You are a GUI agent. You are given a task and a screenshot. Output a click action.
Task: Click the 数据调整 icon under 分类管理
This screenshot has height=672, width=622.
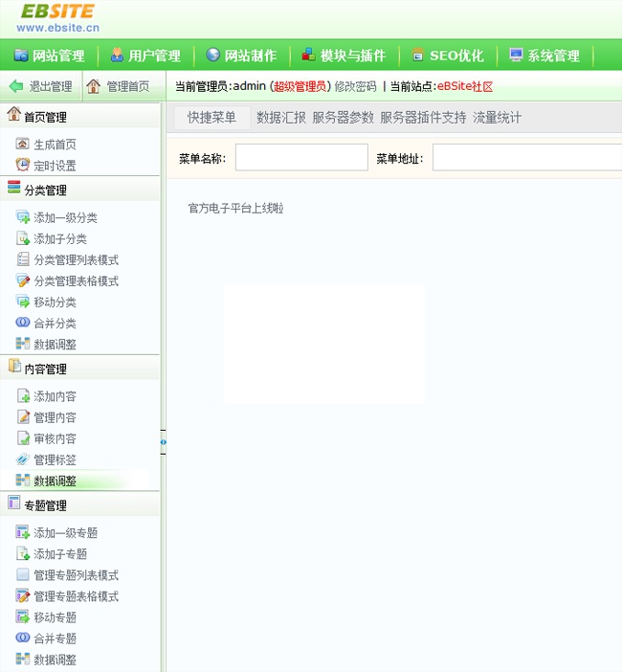[x=22, y=344]
